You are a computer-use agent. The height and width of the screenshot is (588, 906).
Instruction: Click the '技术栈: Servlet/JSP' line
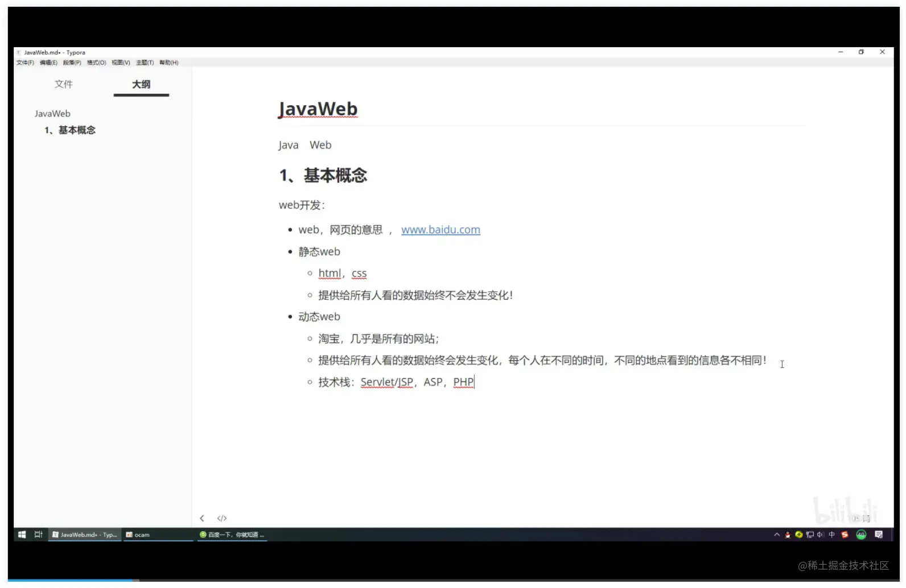point(396,382)
